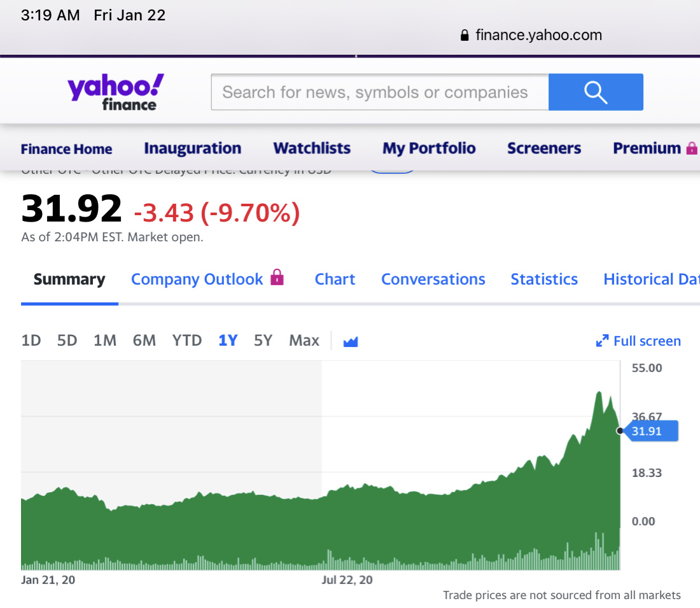Viewport: 700px width, 608px height.
Task: Click the padlock icon beside Premium
Action: click(692, 148)
